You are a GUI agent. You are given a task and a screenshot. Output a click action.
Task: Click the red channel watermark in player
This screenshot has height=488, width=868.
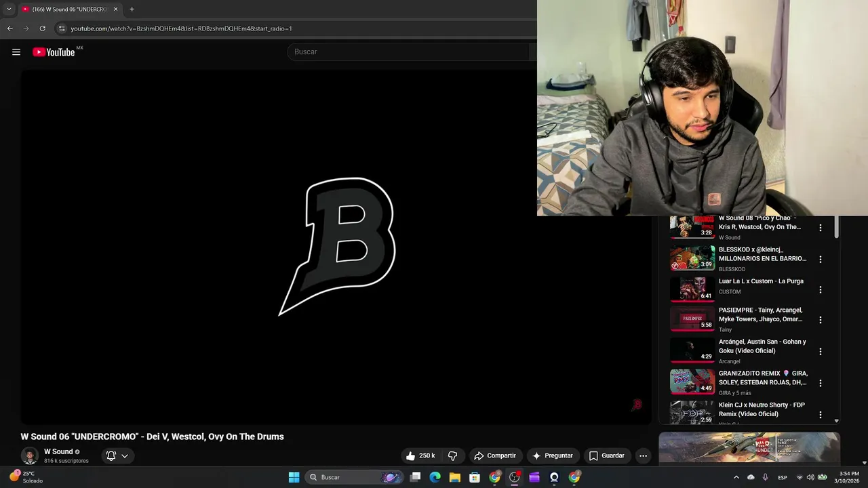pyautogui.click(x=636, y=405)
